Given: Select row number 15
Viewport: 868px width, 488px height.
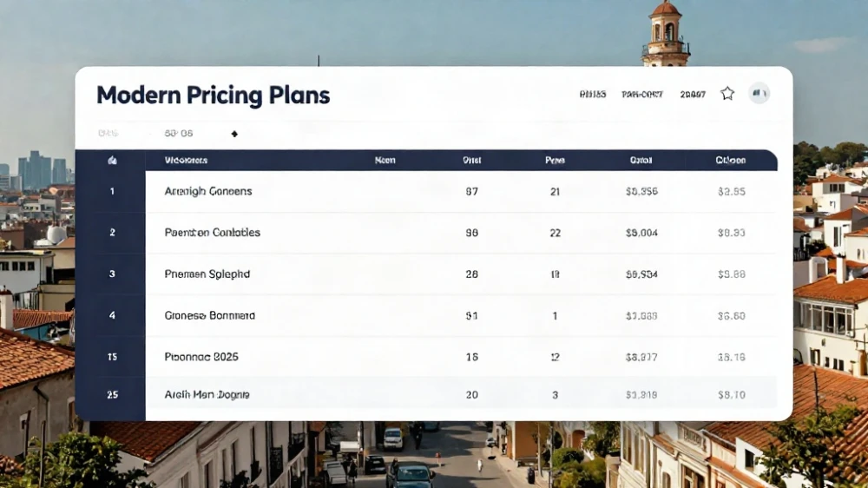Looking at the screenshot, I should click(x=112, y=357).
